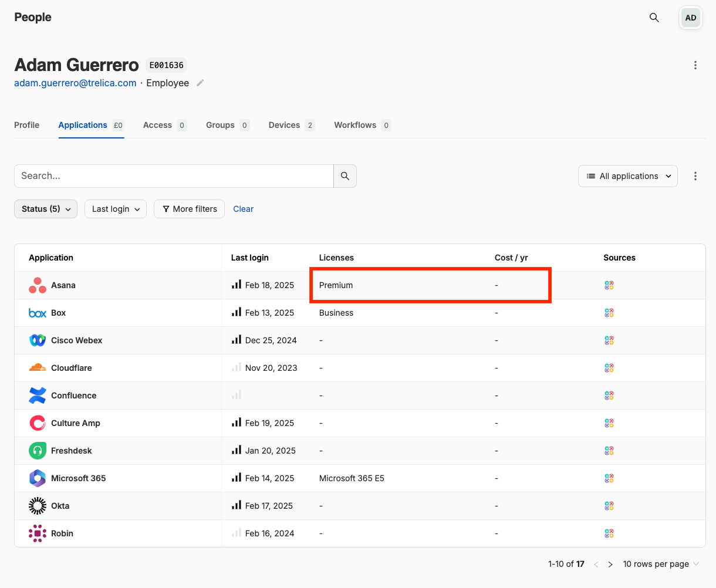The width and height of the screenshot is (716, 588).
Task: Click the Asana source icon
Action: pyautogui.click(x=609, y=285)
